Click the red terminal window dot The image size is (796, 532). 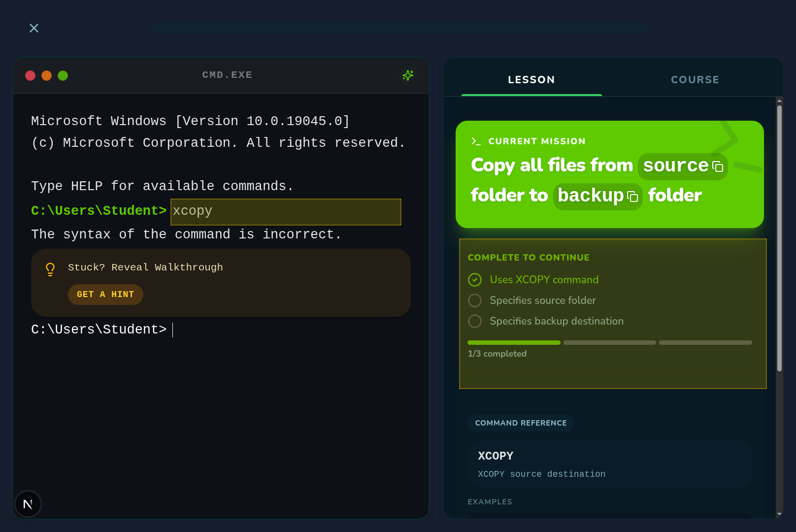(31, 75)
